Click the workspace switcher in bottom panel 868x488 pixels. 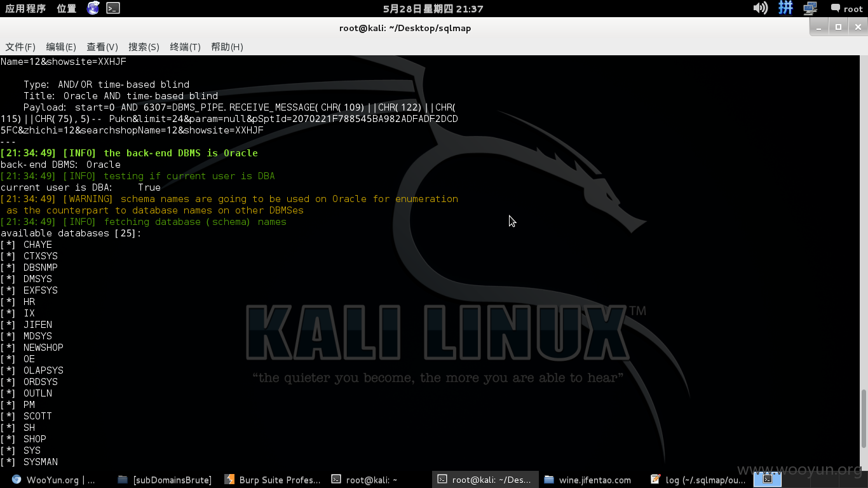pos(768,480)
